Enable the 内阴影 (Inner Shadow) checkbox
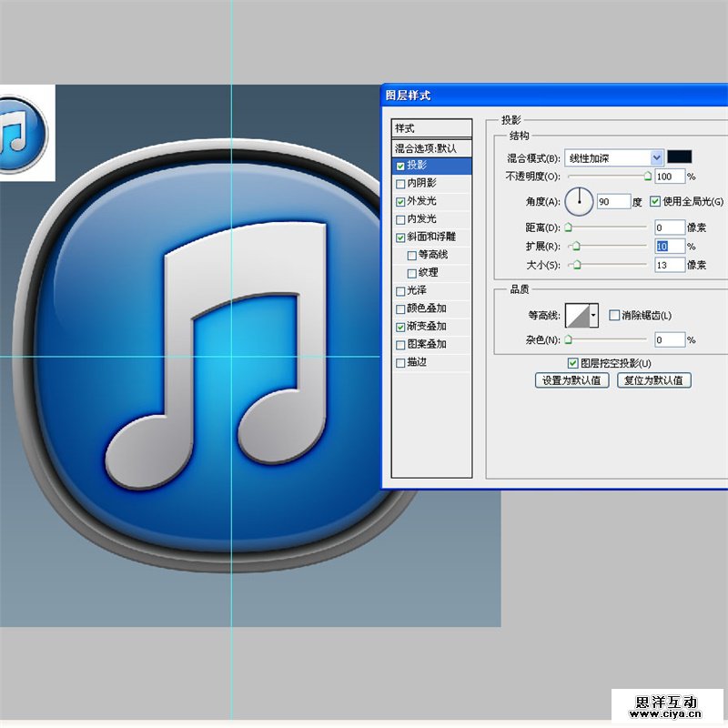The image size is (728, 728). 401,183
